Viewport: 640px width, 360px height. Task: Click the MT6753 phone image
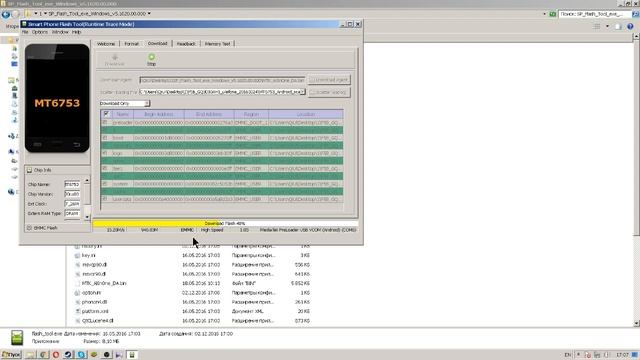(57, 98)
